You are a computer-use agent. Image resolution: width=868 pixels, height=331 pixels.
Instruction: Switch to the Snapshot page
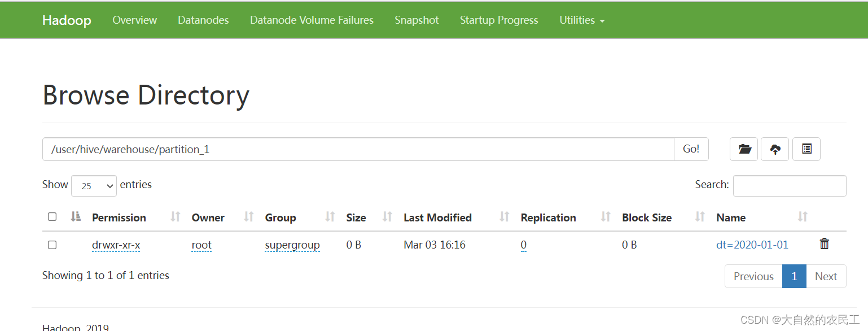click(417, 20)
